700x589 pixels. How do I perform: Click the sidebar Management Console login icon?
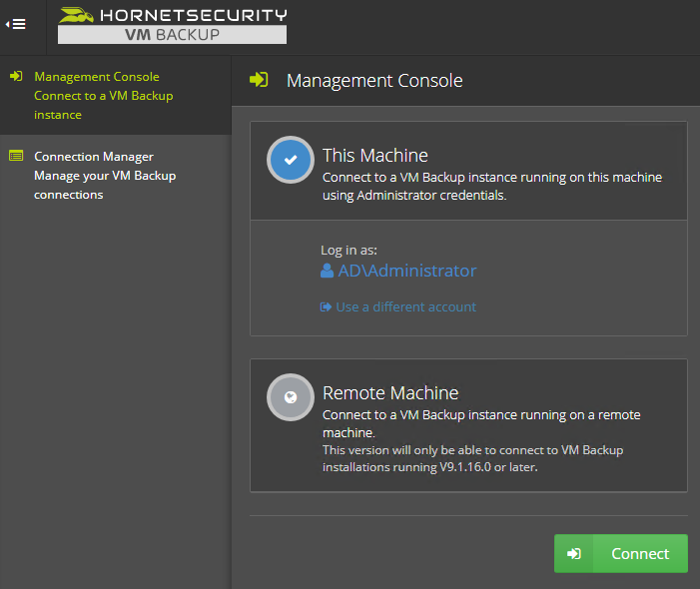pos(16,76)
